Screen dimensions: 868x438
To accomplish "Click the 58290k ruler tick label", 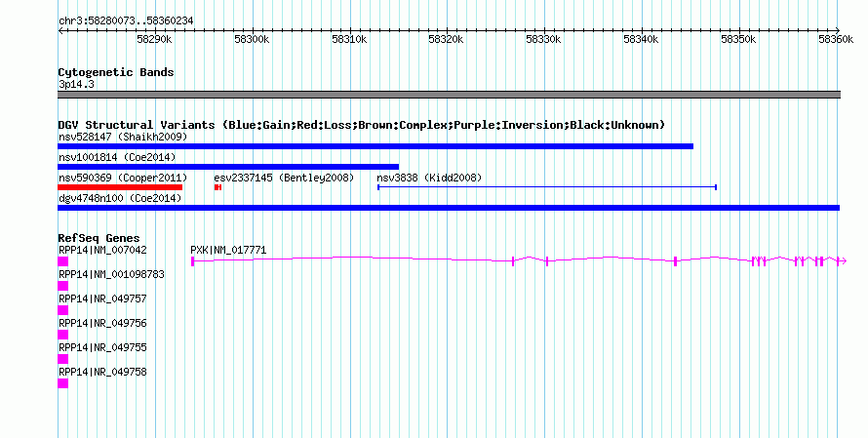I will (154, 39).
